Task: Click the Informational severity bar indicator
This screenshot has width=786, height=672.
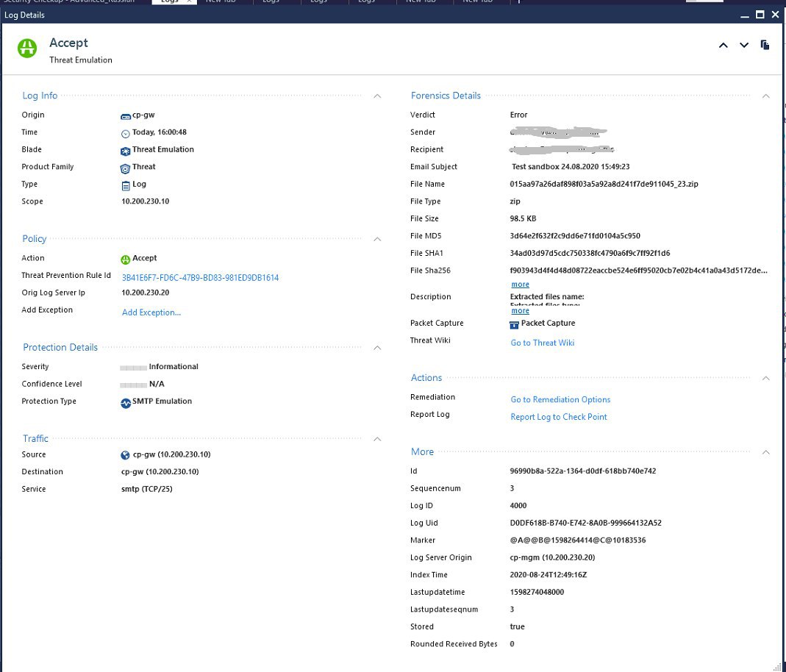Action: point(133,368)
